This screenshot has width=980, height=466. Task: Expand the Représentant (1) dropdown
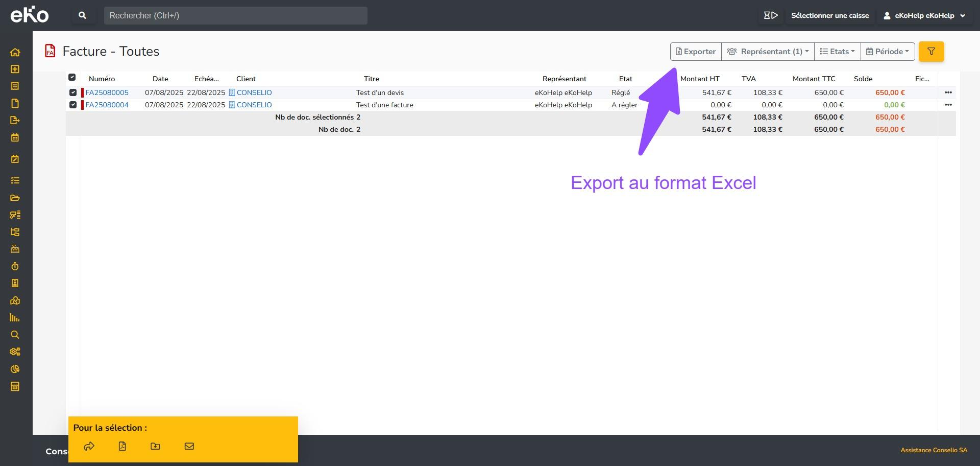pos(768,52)
